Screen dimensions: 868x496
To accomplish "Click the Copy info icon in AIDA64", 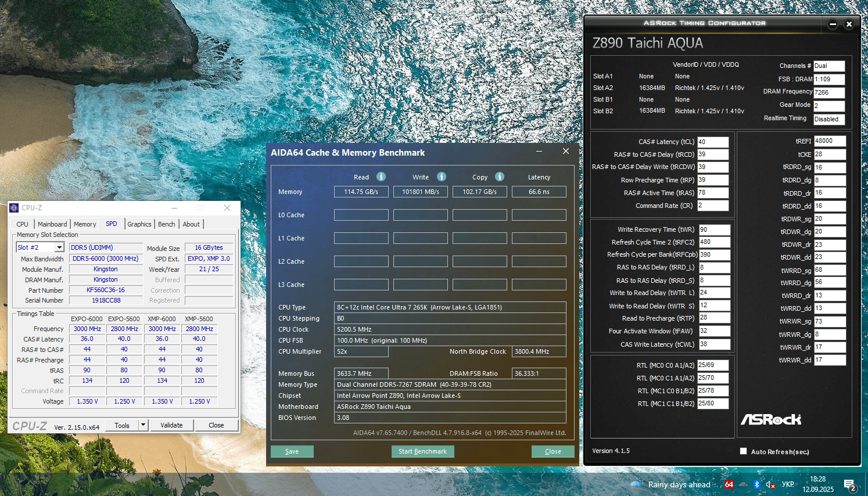I will pyautogui.click(x=500, y=177).
